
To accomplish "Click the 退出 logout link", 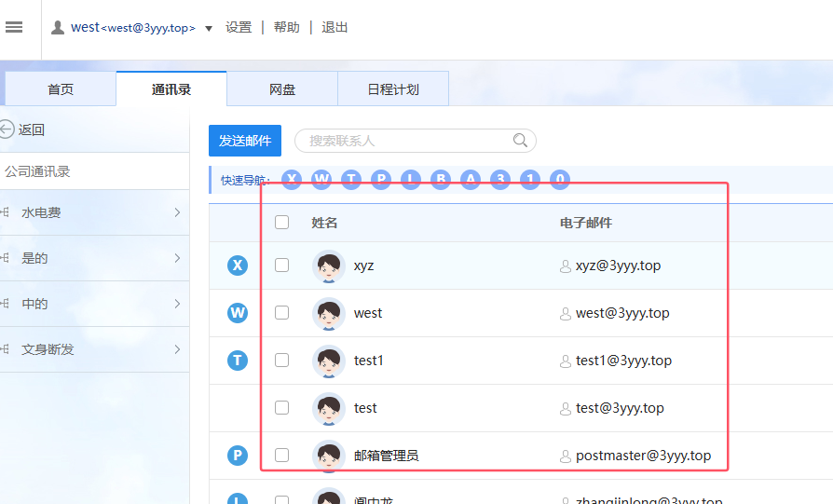I will 335,28.
